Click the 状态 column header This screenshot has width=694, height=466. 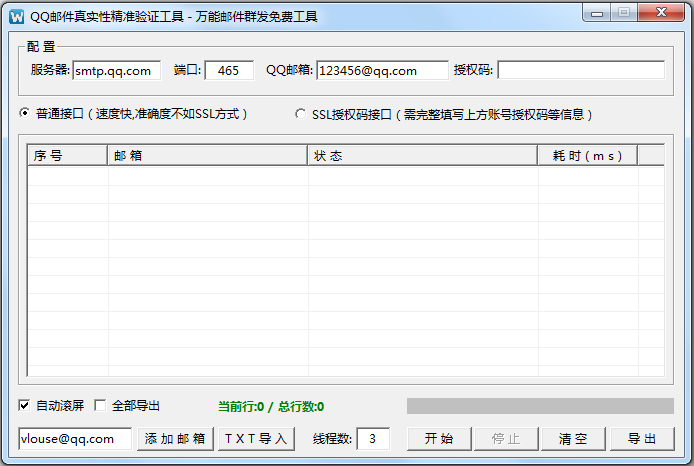click(x=423, y=155)
